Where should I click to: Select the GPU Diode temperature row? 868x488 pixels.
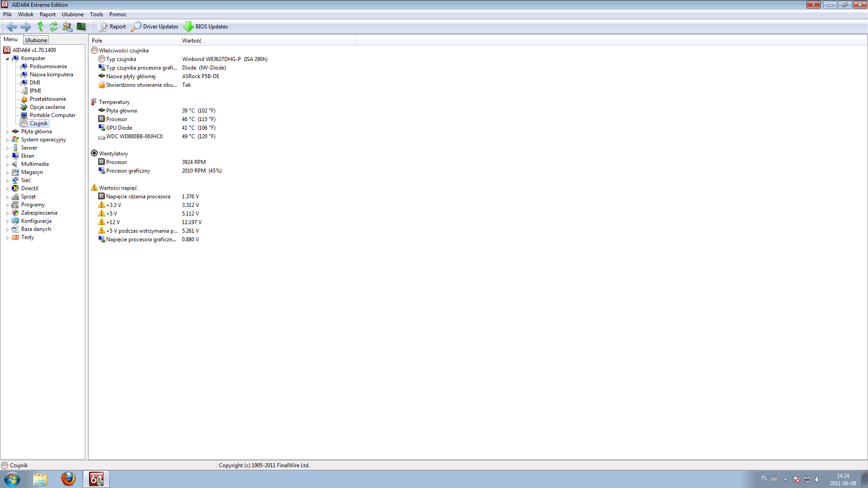tap(157, 128)
